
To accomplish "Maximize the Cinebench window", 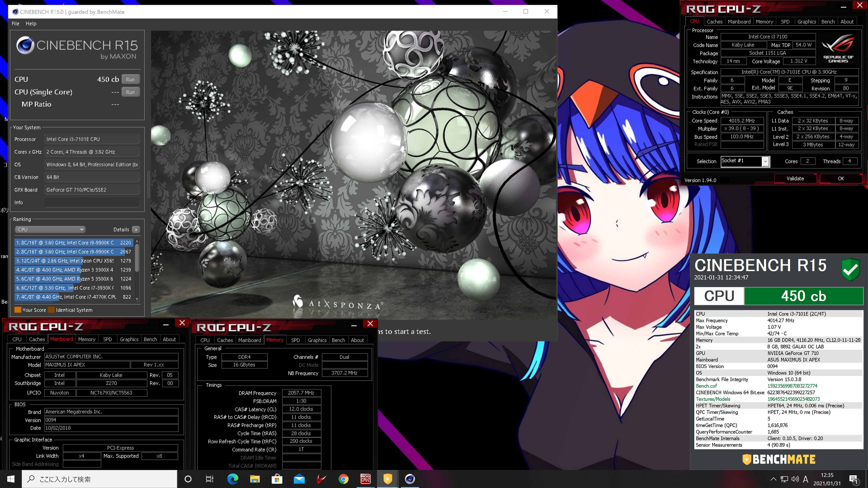I will (526, 12).
